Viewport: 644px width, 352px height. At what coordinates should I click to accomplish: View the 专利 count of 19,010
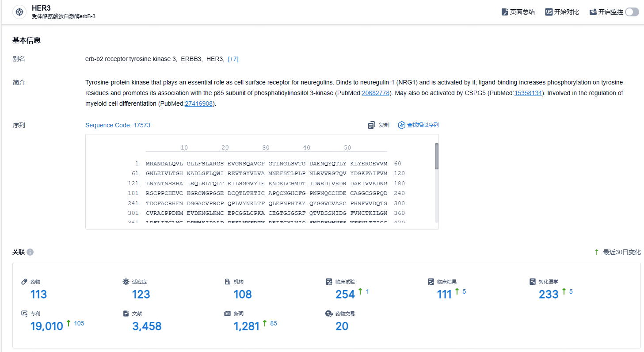[47, 326]
